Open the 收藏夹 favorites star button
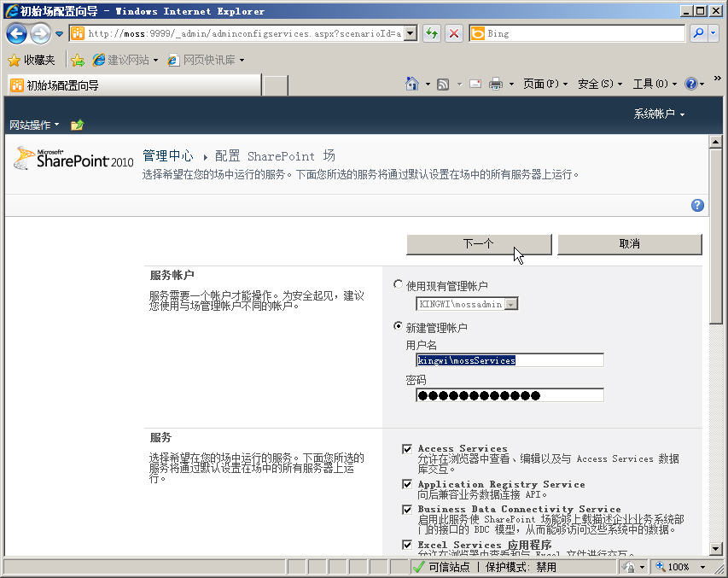The width and height of the screenshot is (728, 578). (x=32, y=60)
